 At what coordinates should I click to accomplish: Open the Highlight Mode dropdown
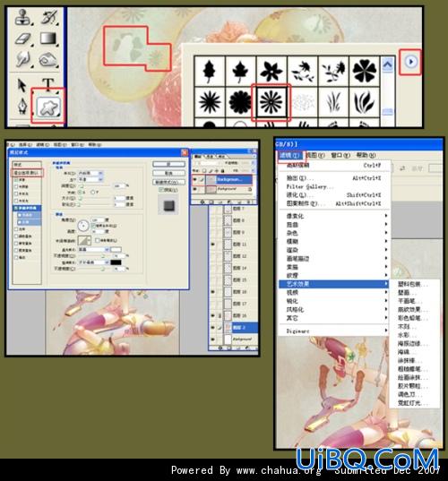pos(93,249)
